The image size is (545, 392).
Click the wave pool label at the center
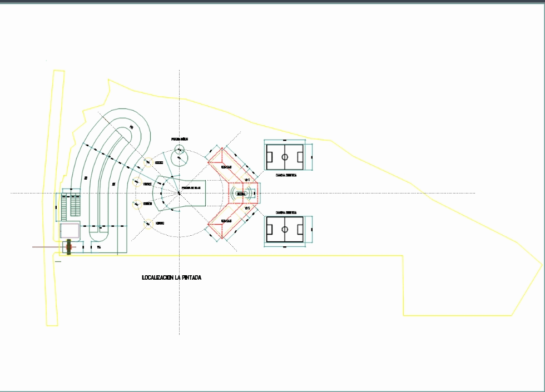click(x=191, y=188)
